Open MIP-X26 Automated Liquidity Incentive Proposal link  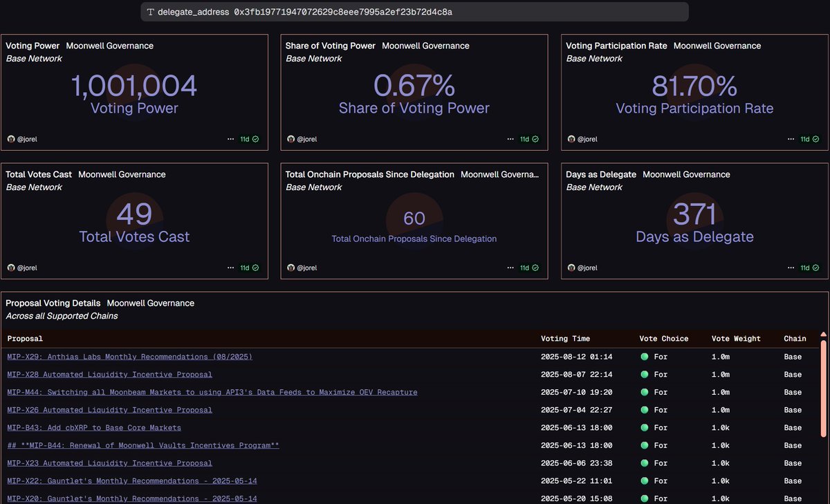[x=109, y=410]
